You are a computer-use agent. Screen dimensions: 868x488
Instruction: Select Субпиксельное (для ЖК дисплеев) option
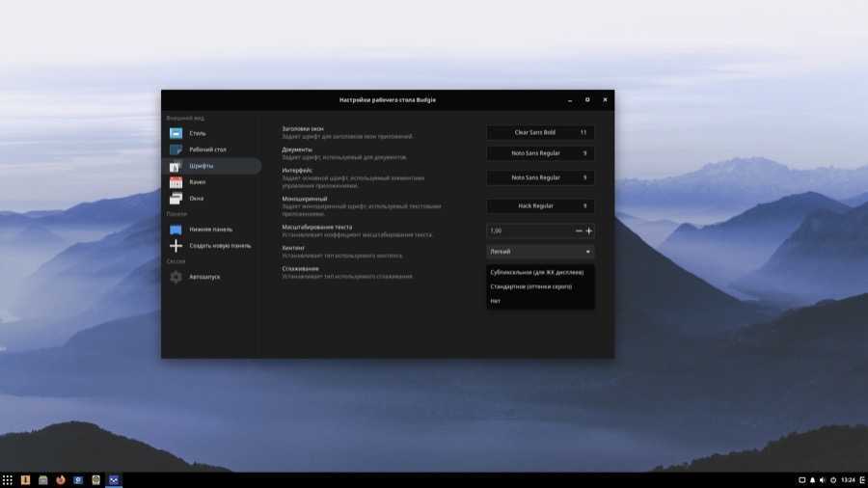(x=540, y=272)
